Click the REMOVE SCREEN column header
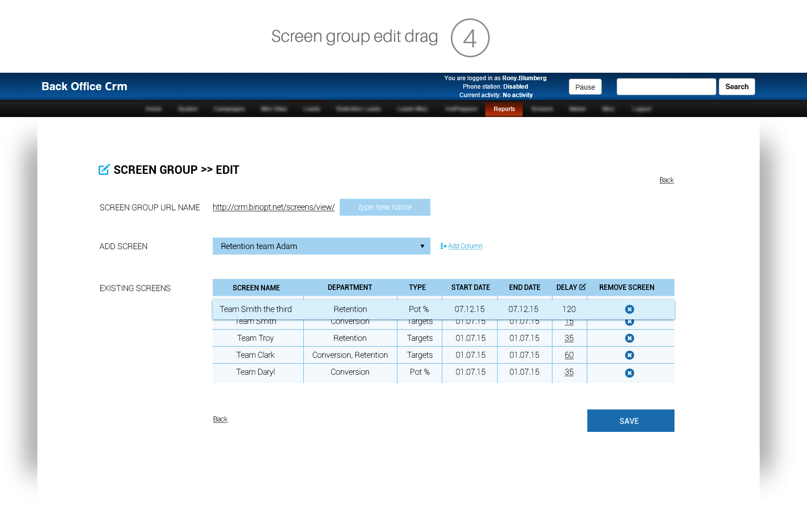 click(627, 287)
